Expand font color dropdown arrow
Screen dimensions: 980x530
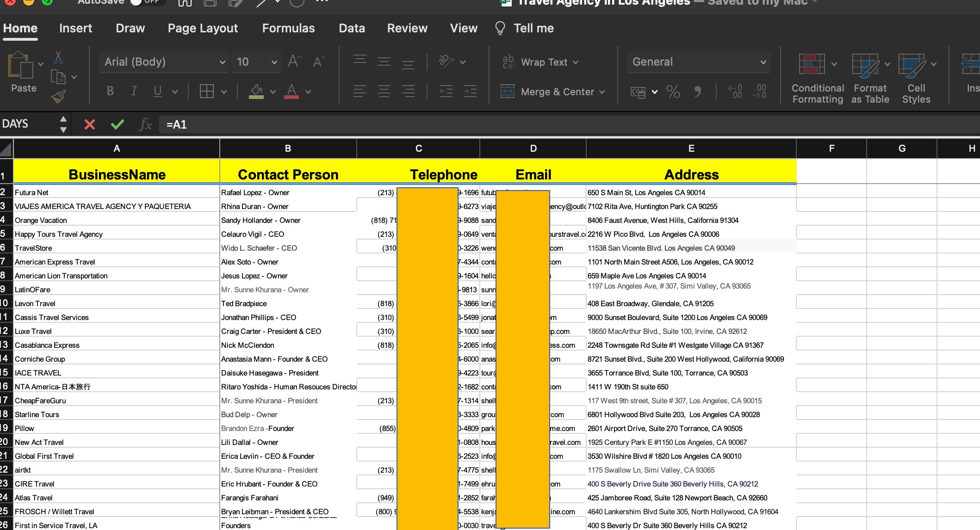click(x=308, y=92)
